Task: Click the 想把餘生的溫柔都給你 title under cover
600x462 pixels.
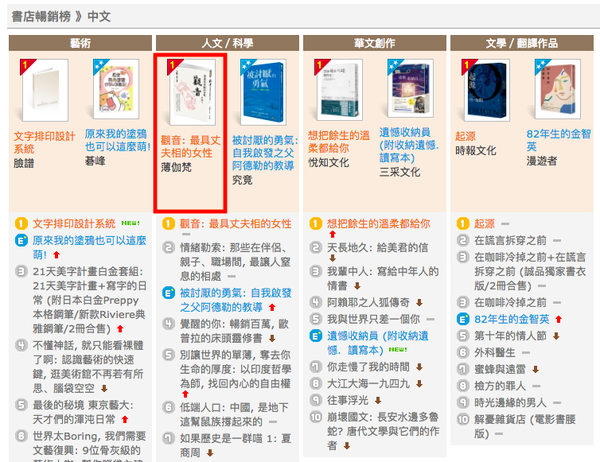Action: 339,142
